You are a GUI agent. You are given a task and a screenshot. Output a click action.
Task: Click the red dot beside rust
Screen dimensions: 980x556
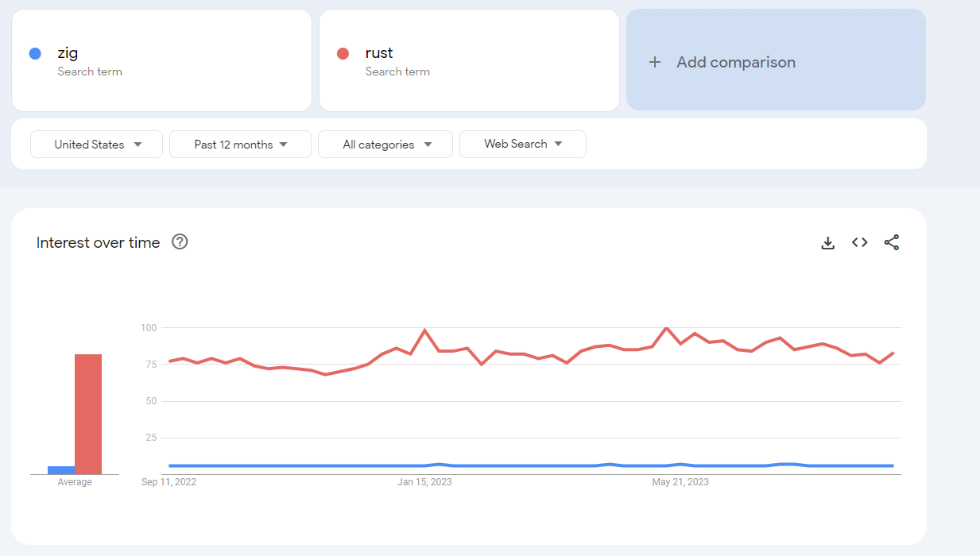(343, 54)
